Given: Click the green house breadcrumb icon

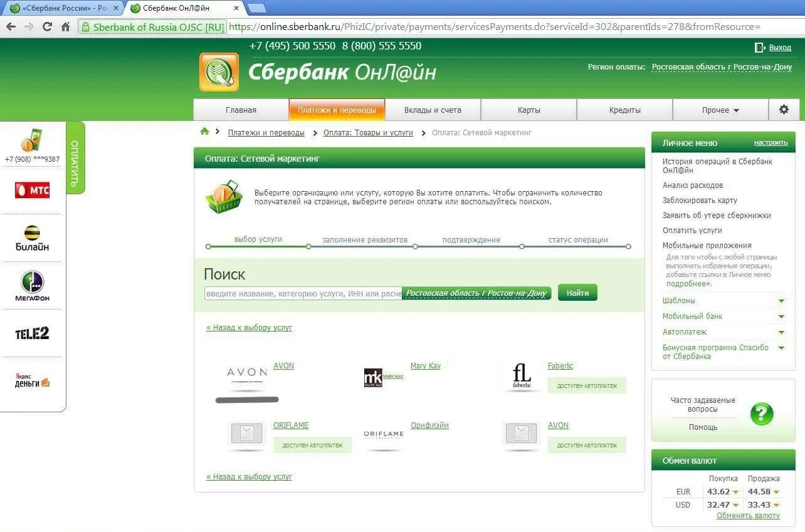Looking at the screenshot, I should (x=204, y=132).
